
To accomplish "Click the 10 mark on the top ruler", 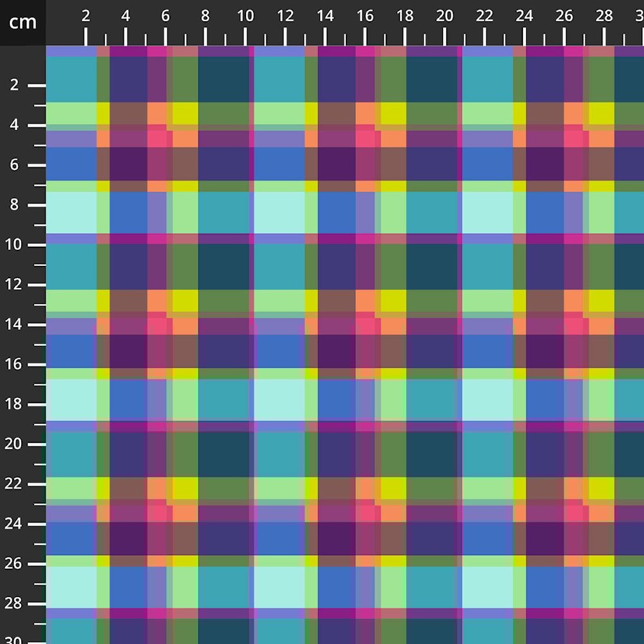I will pyautogui.click(x=245, y=17).
